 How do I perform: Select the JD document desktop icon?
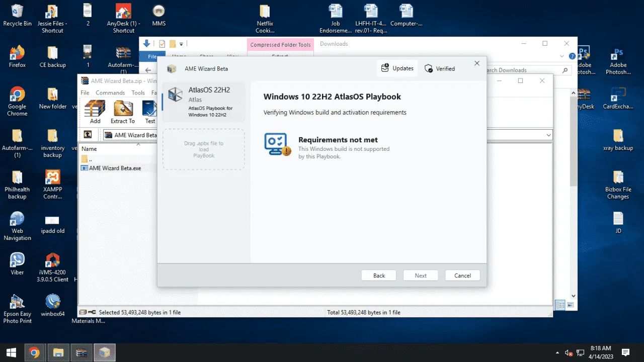pyautogui.click(x=618, y=222)
